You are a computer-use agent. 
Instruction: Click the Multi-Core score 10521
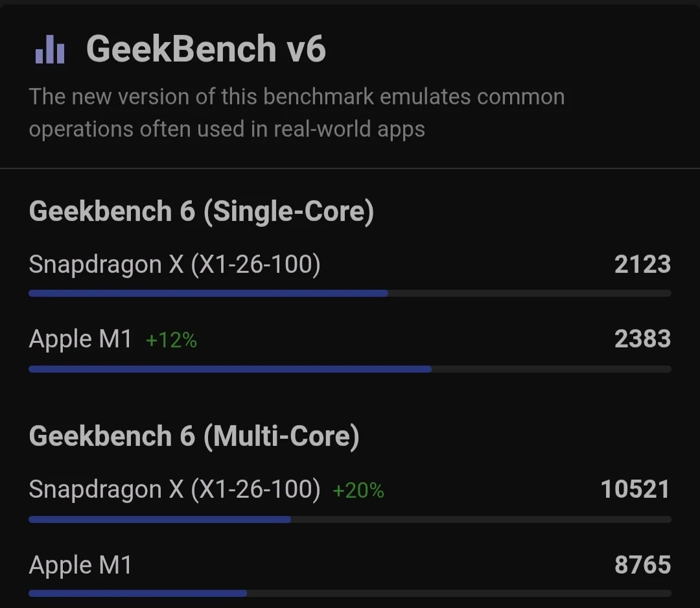[x=635, y=489]
